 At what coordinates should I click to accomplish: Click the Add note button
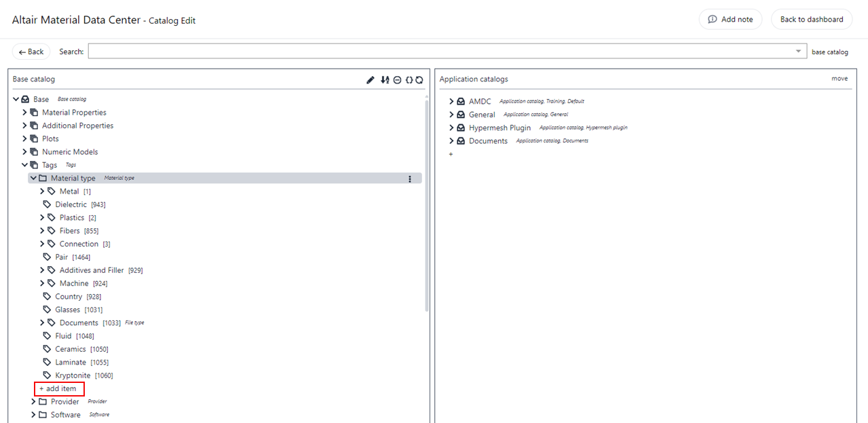[x=730, y=19]
